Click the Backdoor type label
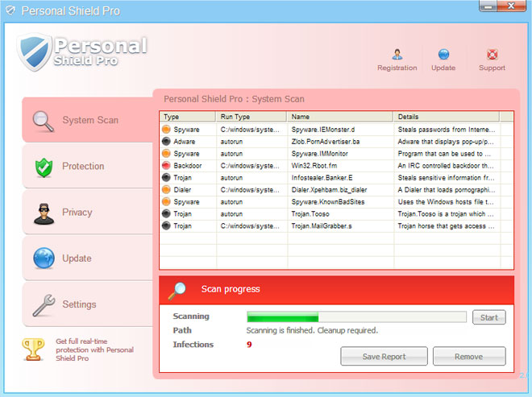Viewport: 532px width, 397px height. 188,165
